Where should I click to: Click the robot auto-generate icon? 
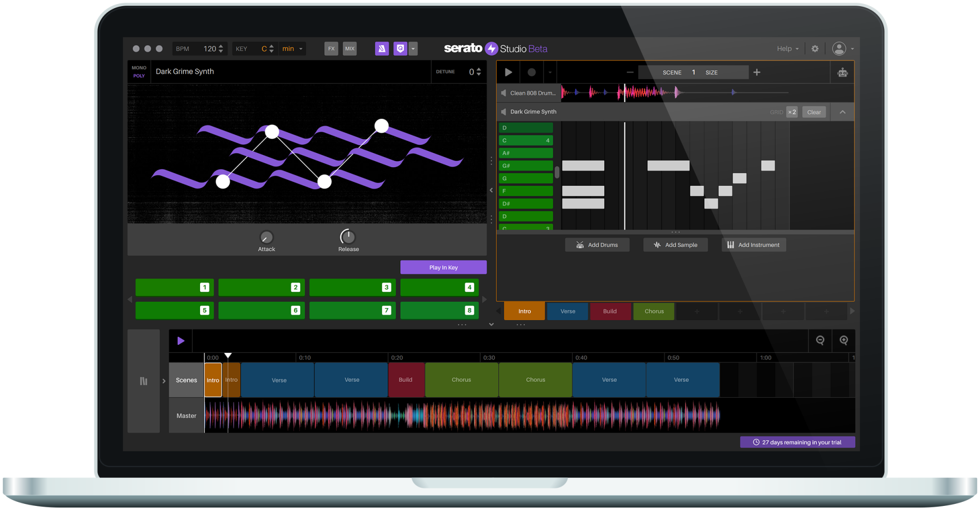tap(842, 73)
